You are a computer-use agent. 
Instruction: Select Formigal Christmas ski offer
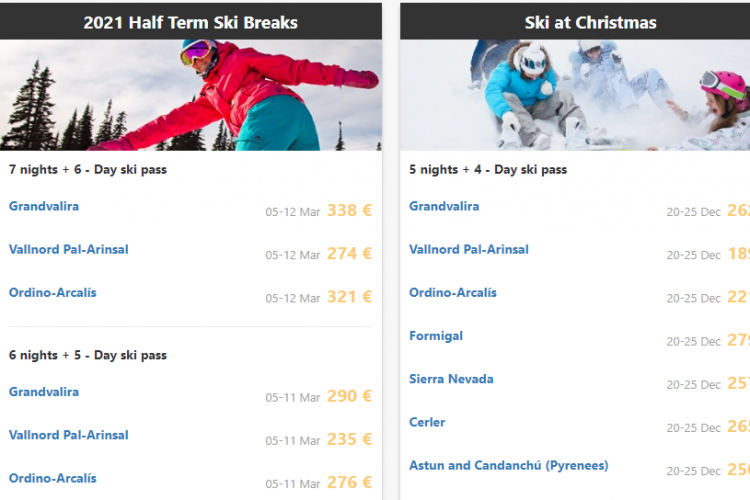436,336
